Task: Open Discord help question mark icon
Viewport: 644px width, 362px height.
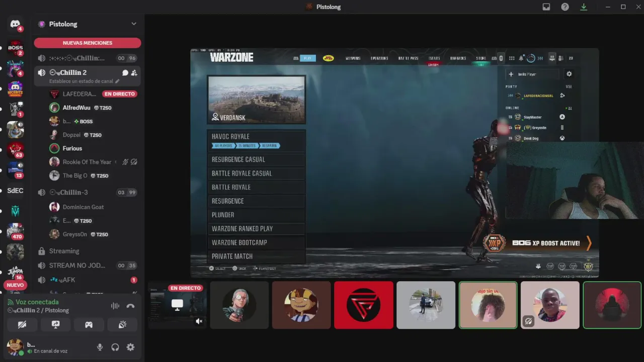Action: (565, 7)
